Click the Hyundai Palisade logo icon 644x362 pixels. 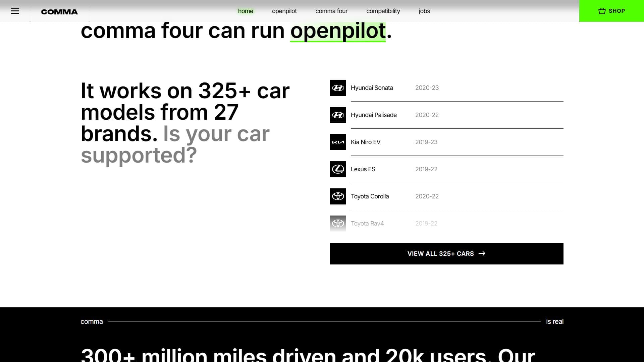(x=338, y=115)
